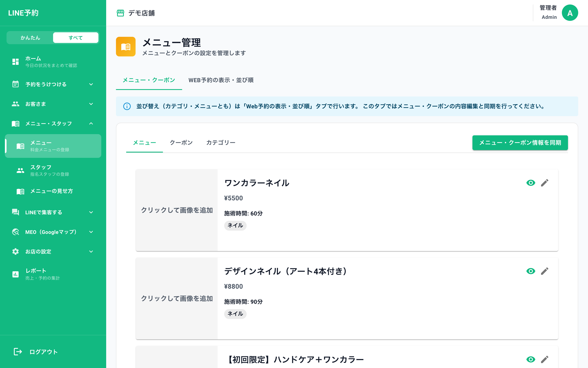588x368 pixels.
Task: Toggle visibility of ワンカラーネイル
Action: point(531,183)
